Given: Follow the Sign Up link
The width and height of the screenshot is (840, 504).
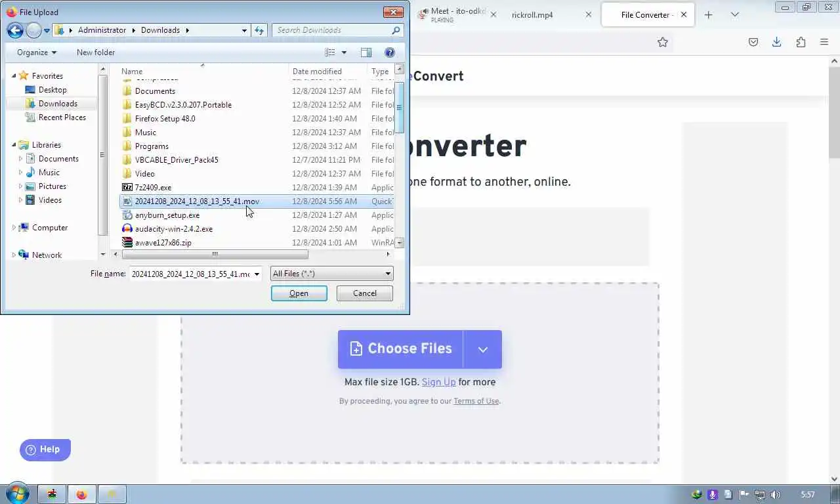Looking at the screenshot, I should [x=438, y=382].
